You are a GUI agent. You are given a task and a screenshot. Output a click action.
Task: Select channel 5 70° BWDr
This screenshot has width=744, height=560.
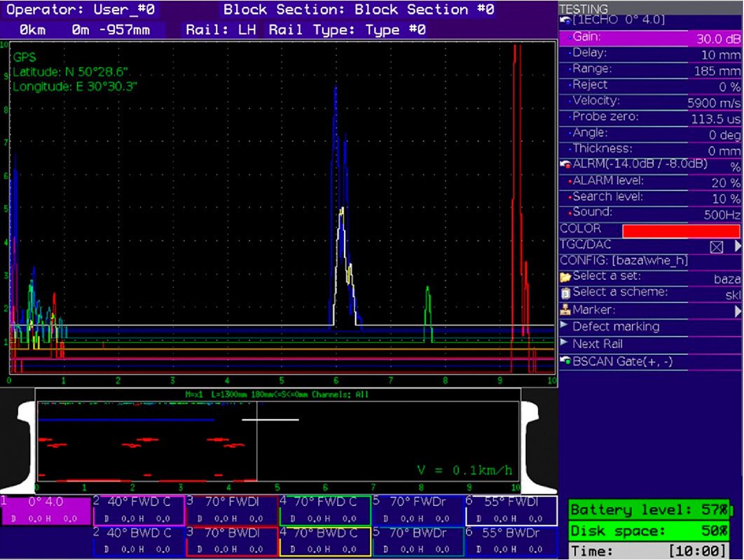(x=418, y=542)
